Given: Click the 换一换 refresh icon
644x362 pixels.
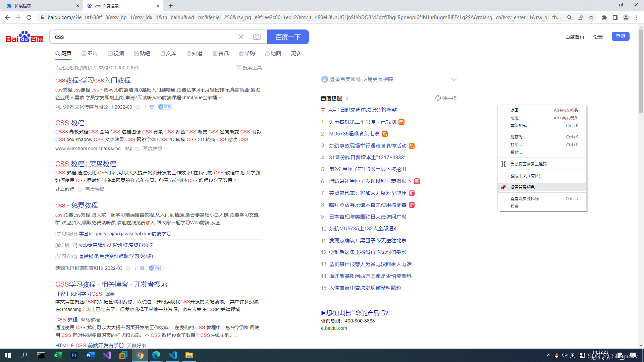Looking at the screenshot, I should [438, 98].
